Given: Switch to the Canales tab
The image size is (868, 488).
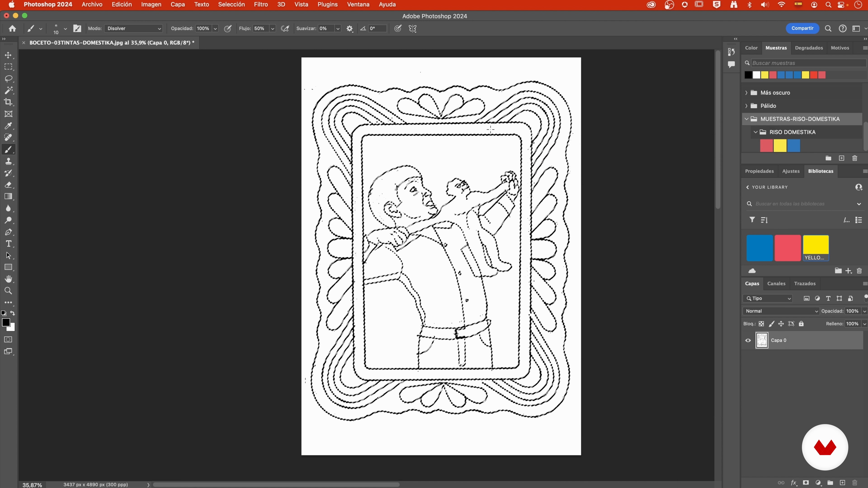Looking at the screenshot, I should coord(776,284).
